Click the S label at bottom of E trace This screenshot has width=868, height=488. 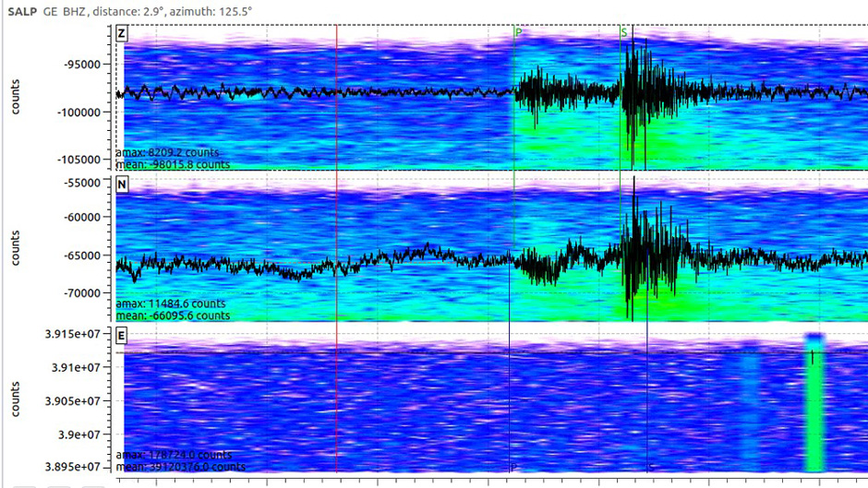(x=649, y=468)
